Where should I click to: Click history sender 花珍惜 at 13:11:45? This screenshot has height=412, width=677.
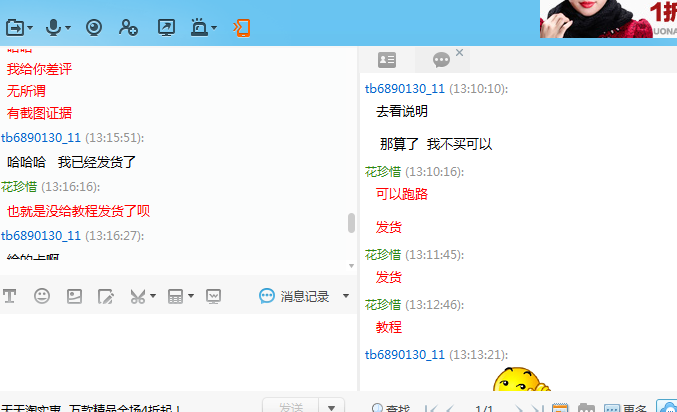(x=383, y=255)
